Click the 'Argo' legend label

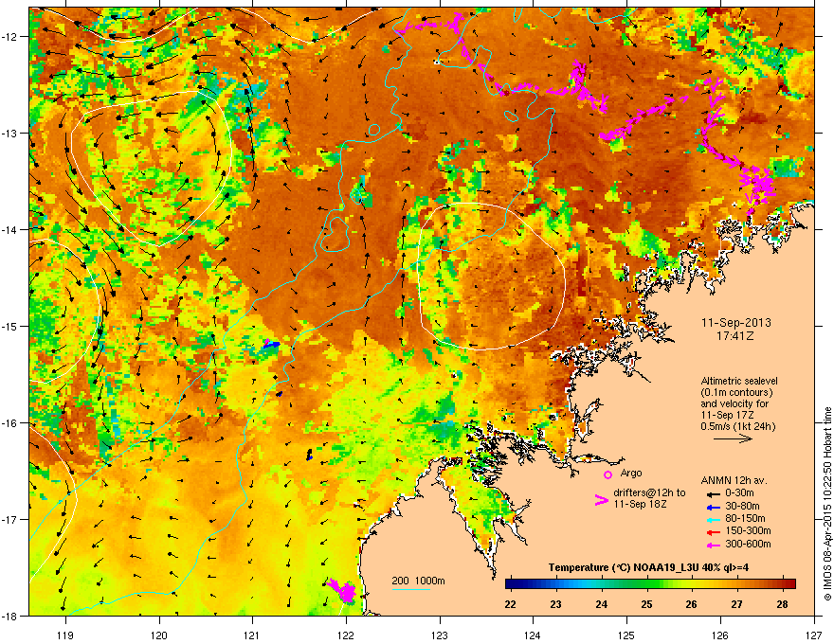pyautogui.click(x=631, y=473)
